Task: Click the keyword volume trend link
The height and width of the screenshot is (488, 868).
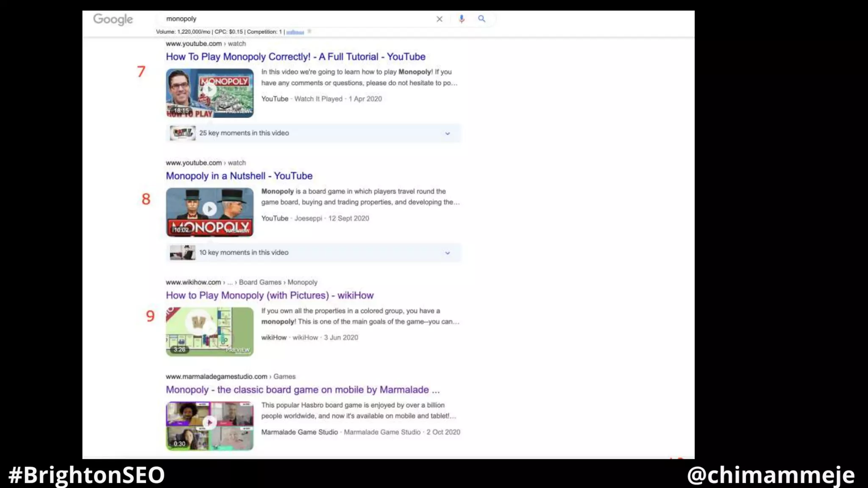Action: click(x=295, y=32)
